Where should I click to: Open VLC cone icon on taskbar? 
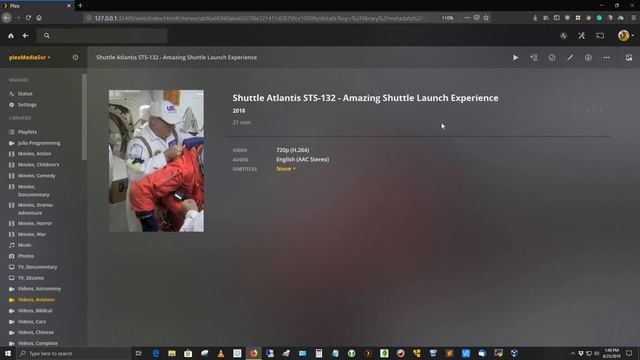pos(221,353)
